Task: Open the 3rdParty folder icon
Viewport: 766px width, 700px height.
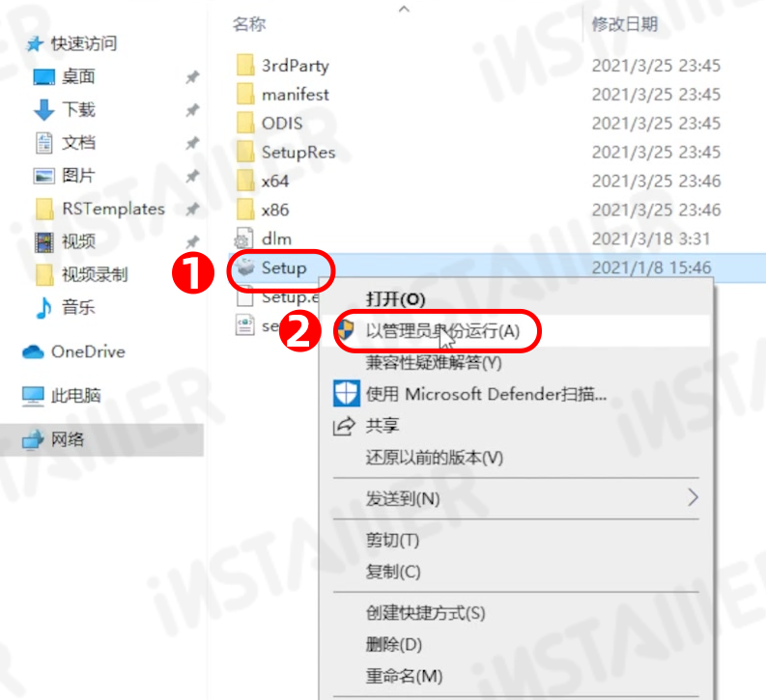Action: [x=245, y=66]
